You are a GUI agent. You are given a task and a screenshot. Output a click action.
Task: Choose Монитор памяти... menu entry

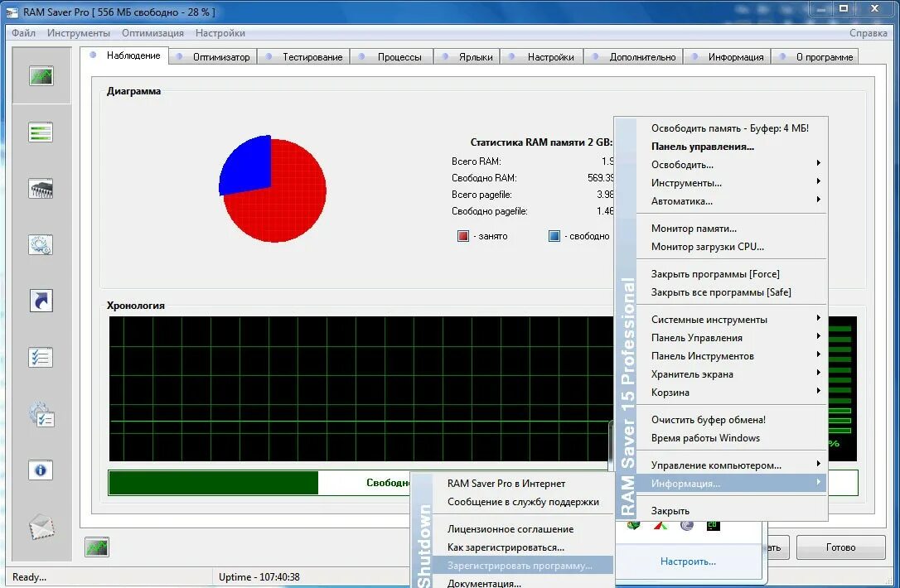(x=730, y=229)
